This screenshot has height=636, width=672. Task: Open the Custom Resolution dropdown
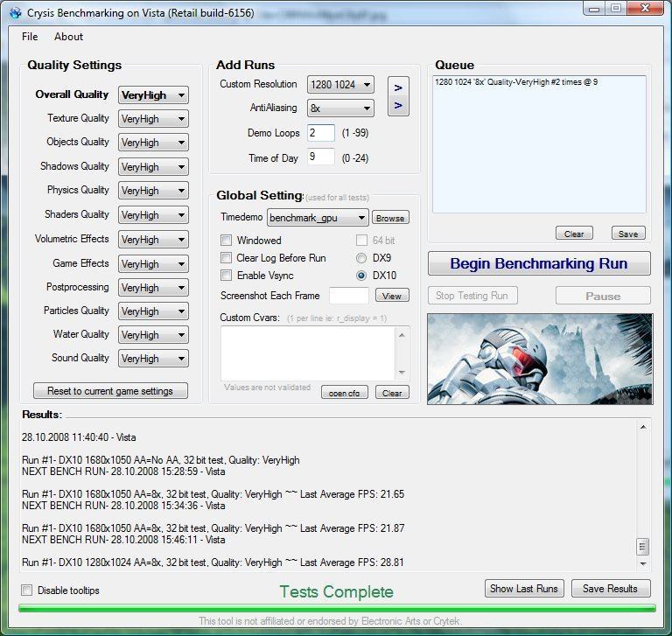pyautogui.click(x=340, y=85)
